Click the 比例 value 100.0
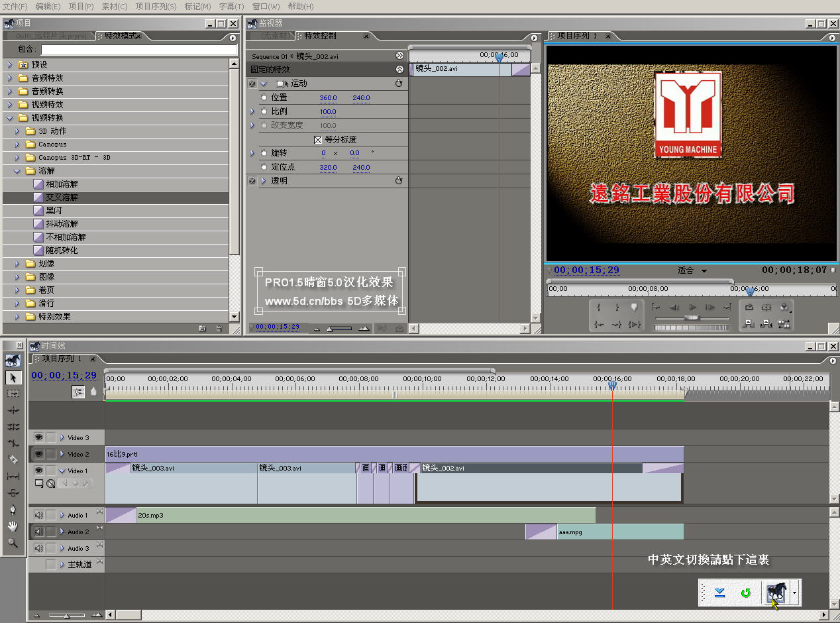This screenshot has width=840, height=623. [x=328, y=111]
